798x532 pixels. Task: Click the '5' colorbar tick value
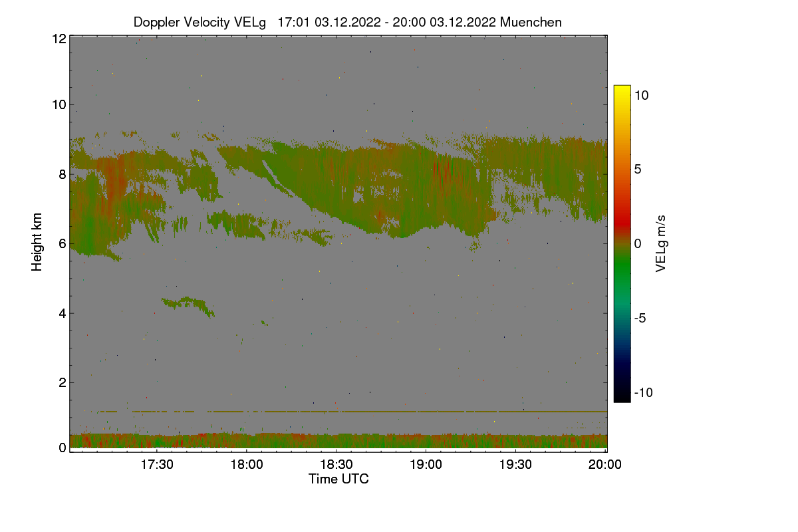tap(637, 169)
